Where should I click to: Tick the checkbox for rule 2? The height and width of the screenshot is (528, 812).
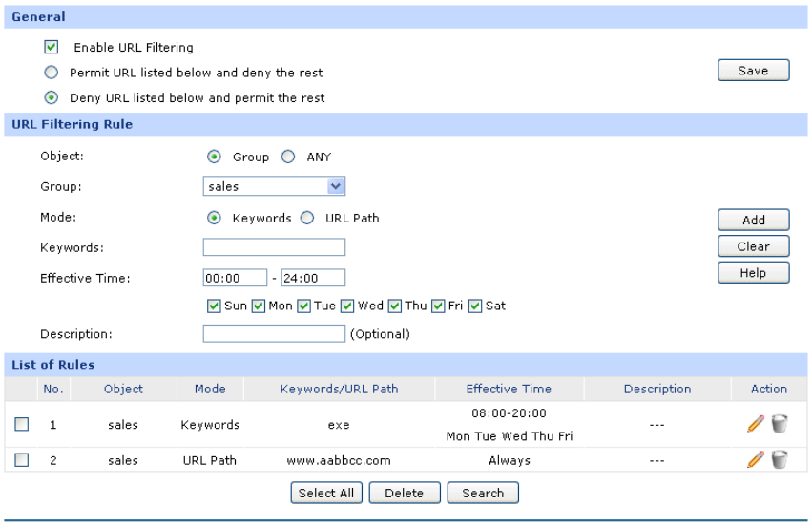22,460
